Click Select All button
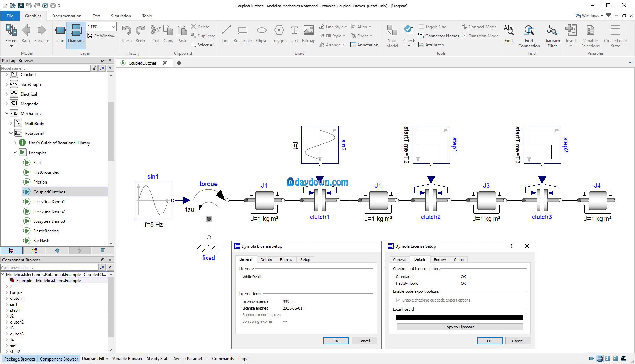Viewport: 635px width, 364px height. pos(203,45)
